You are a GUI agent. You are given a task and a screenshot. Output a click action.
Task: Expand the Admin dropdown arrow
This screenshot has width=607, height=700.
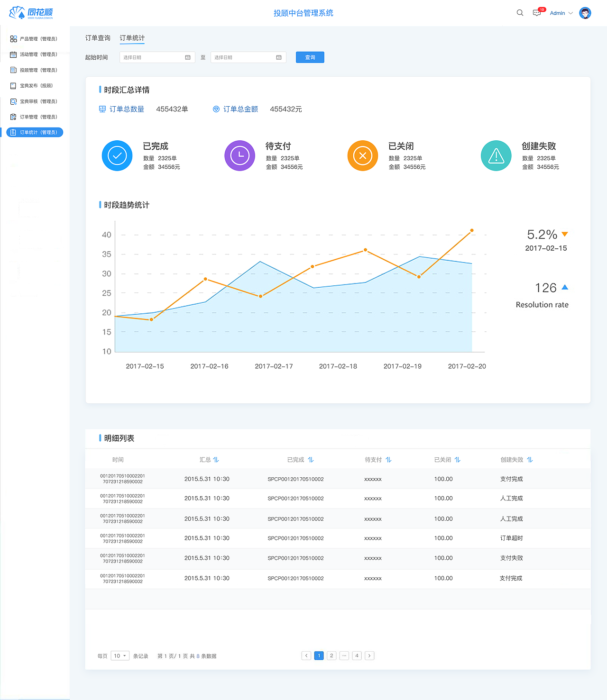pyautogui.click(x=570, y=13)
